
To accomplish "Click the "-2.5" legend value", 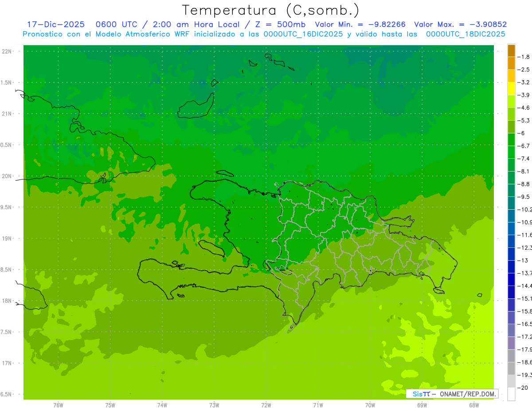I will click(524, 70).
